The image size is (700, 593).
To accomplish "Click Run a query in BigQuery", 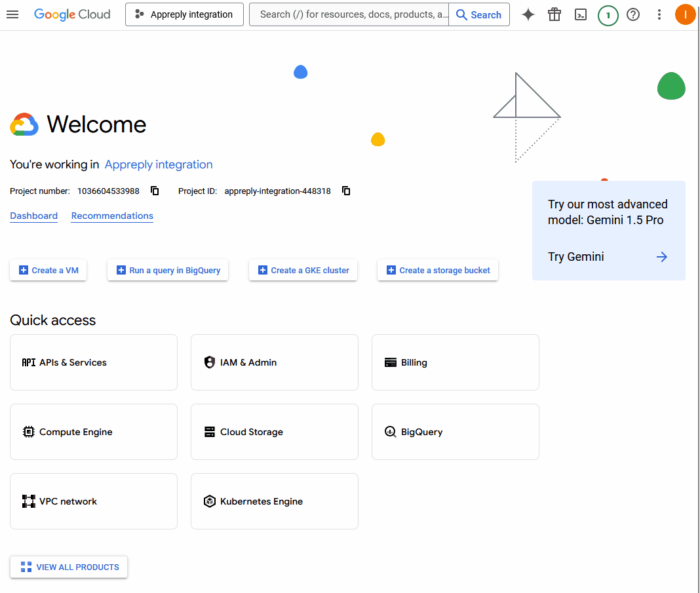I will pyautogui.click(x=168, y=270).
